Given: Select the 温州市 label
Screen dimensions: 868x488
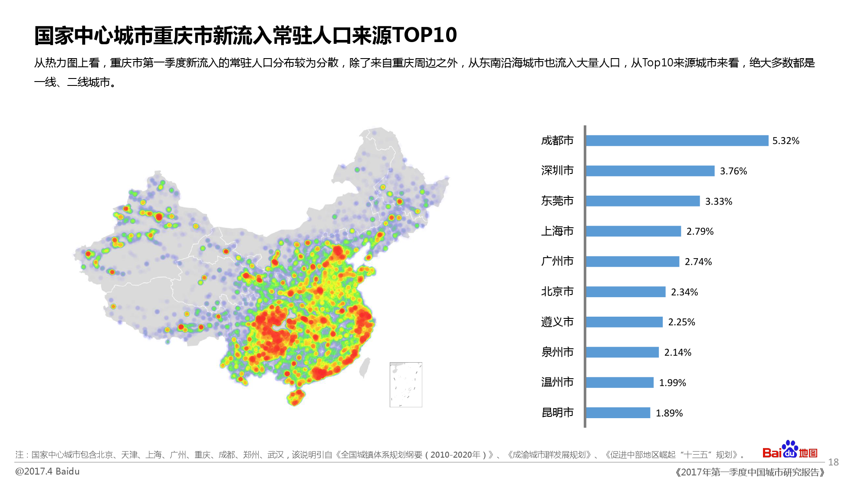Looking at the screenshot, I should pos(557,382).
